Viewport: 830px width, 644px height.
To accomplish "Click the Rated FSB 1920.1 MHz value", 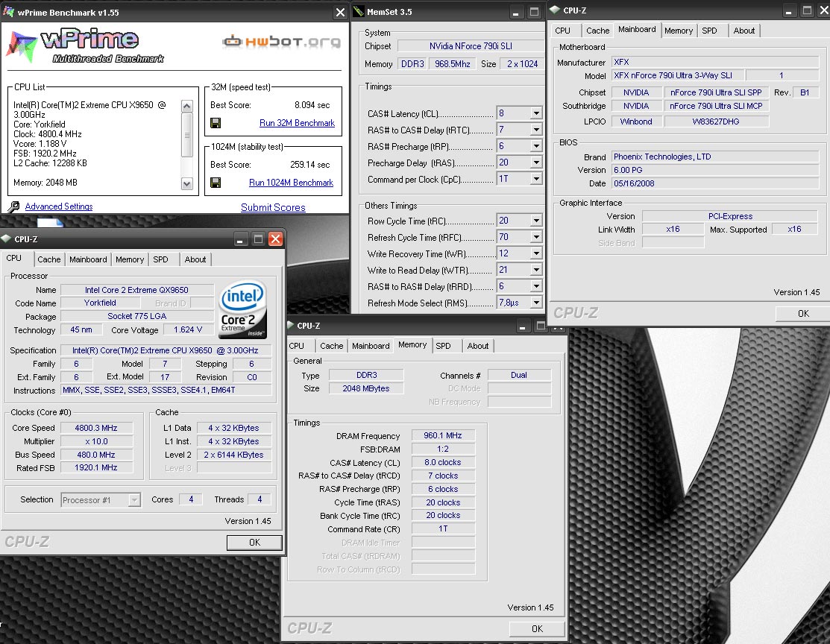I will coord(96,468).
